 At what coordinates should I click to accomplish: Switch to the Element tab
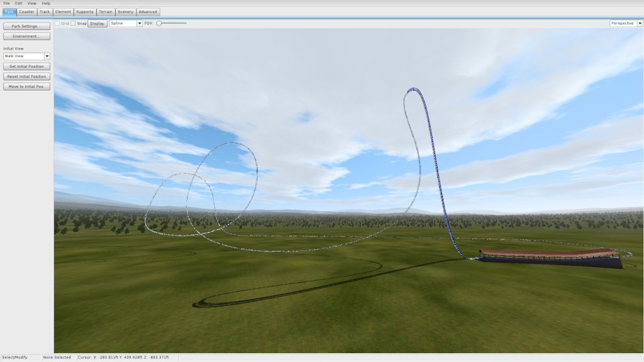[x=63, y=12]
